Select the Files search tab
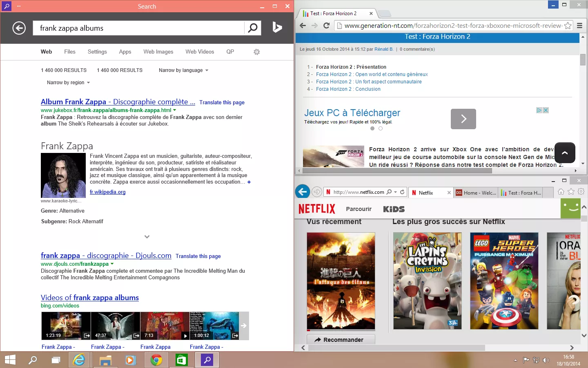588x368 pixels. 70,52
